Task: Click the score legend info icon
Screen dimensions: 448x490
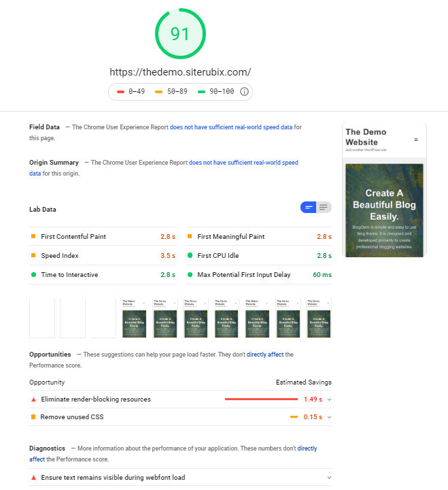Action: click(x=244, y=92)
